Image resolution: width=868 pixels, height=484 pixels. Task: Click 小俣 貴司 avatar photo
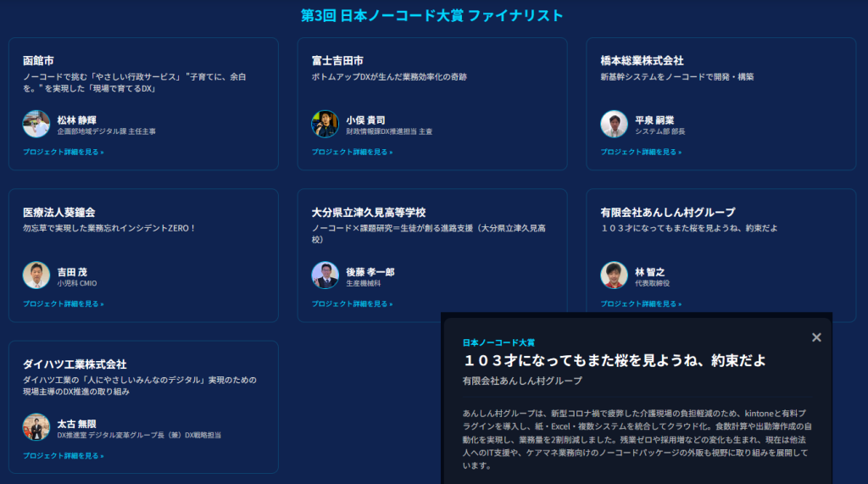pos(325,124)
